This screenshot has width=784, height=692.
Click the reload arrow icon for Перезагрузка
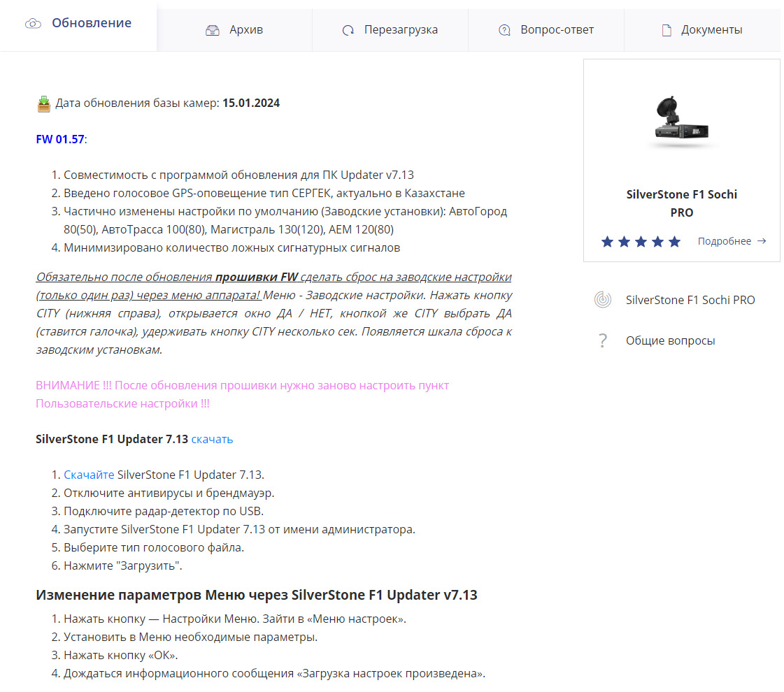348,31
